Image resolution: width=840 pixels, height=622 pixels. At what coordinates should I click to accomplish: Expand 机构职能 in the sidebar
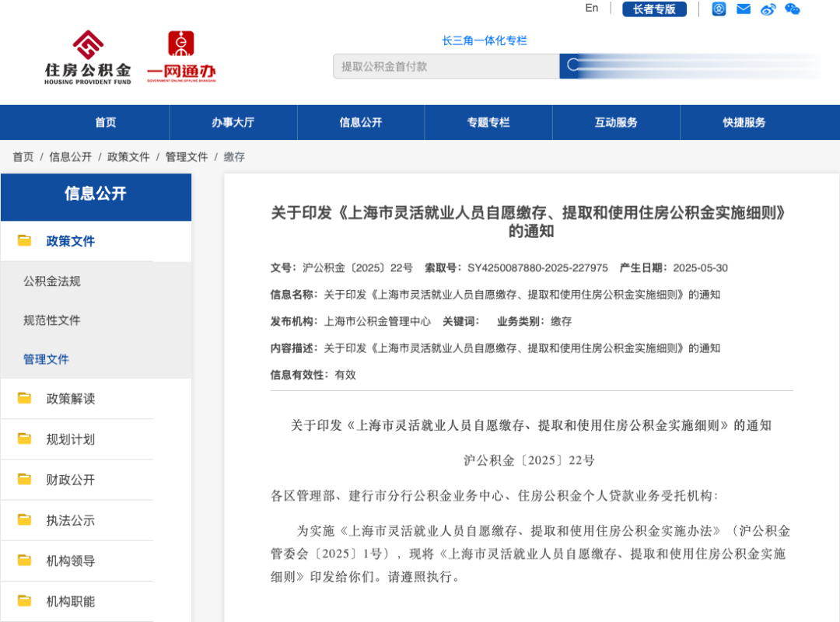coord(70,602)
